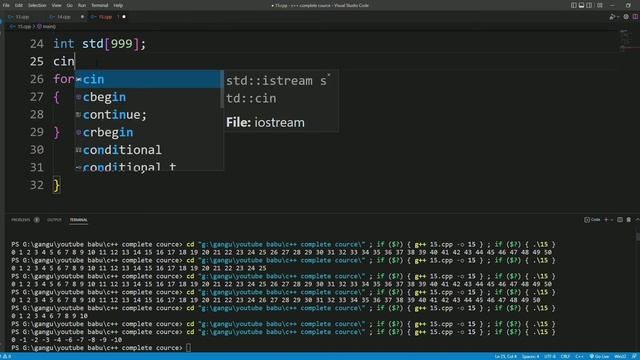Click line number 32 in the gutter
The width and height of the screenshot is (640, 360).
point(37,185)
